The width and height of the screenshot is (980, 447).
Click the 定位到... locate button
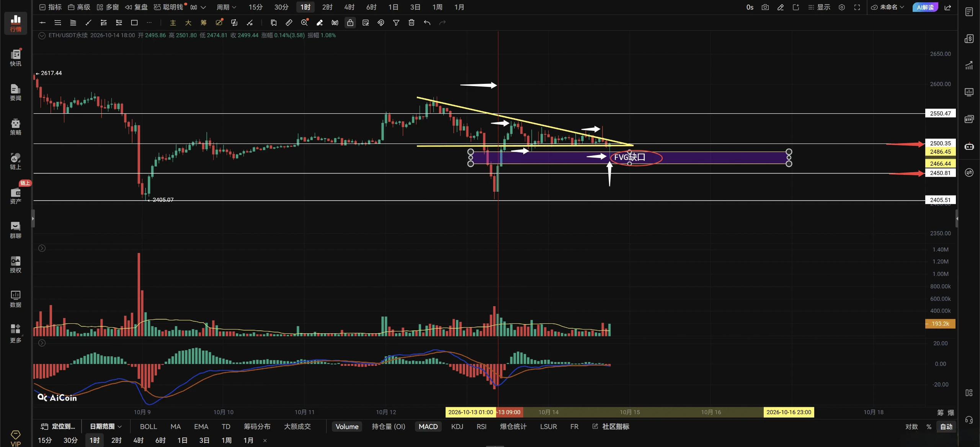(58, 427)
